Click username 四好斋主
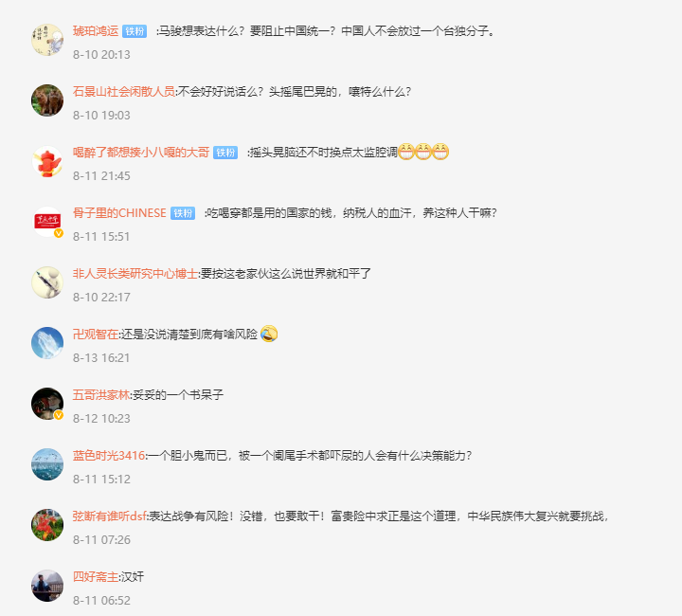The height and width of the screenshot is (616, 682). (96, 577)
